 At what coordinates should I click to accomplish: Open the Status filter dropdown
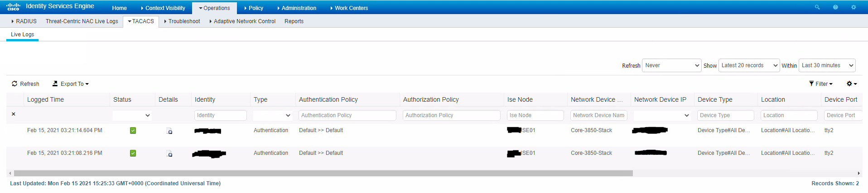pyautogui.click(x=132, y=115)
